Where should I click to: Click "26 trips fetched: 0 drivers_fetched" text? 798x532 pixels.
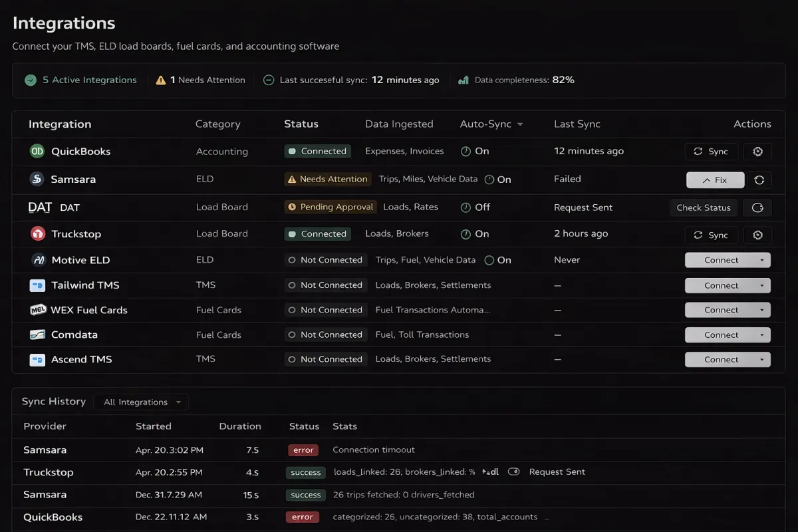(404, 495)
